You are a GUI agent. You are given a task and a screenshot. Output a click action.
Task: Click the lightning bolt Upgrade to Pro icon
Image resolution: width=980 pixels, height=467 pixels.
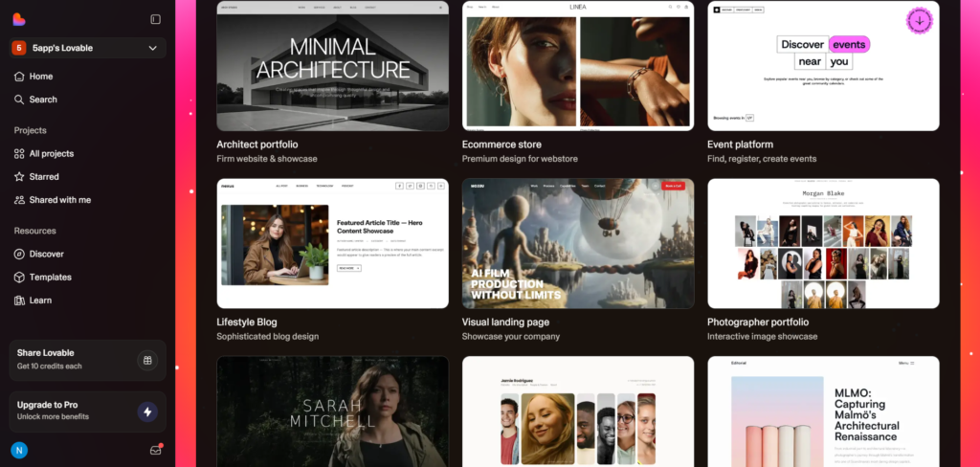coord(146,411)
